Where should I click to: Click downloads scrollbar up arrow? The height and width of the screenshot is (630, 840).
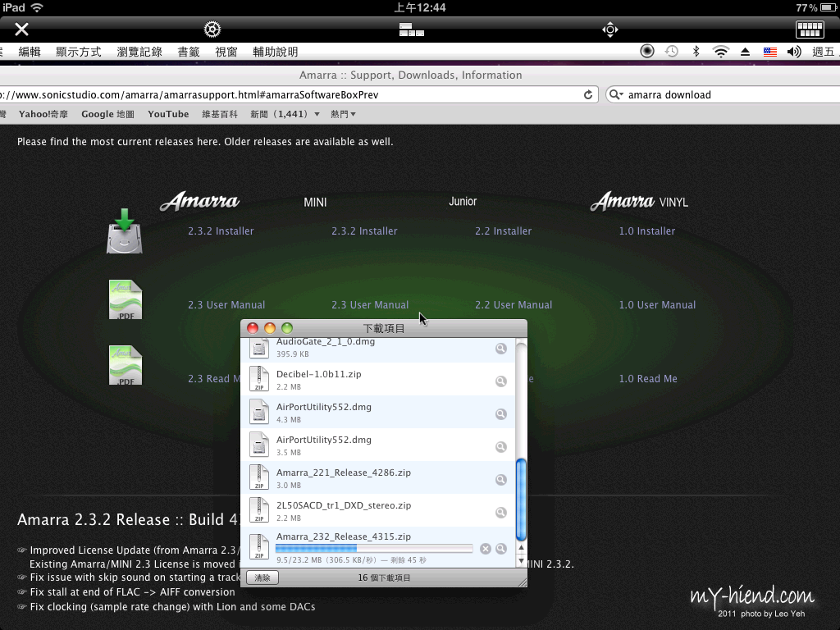[521, 548]
